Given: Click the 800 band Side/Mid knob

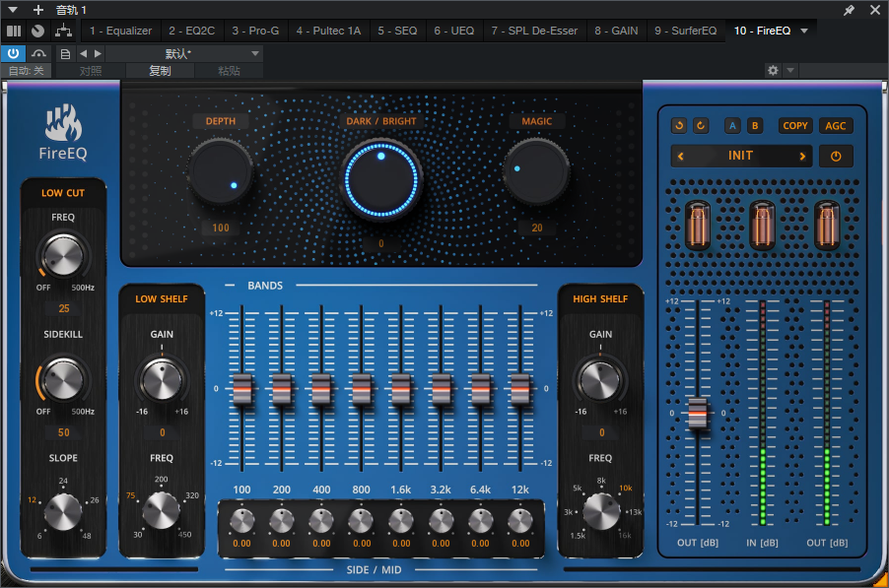Looking at the screenshot, I should (361, 521).
